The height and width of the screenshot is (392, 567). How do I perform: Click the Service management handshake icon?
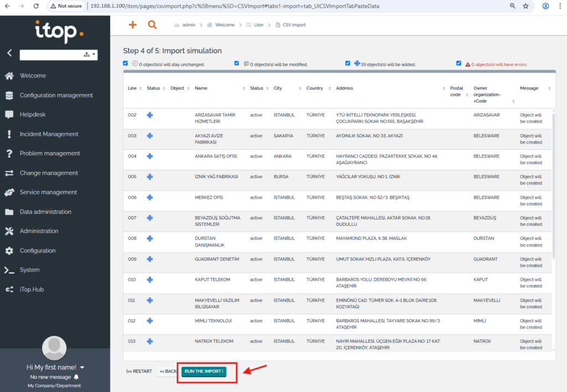pos(9,192)
